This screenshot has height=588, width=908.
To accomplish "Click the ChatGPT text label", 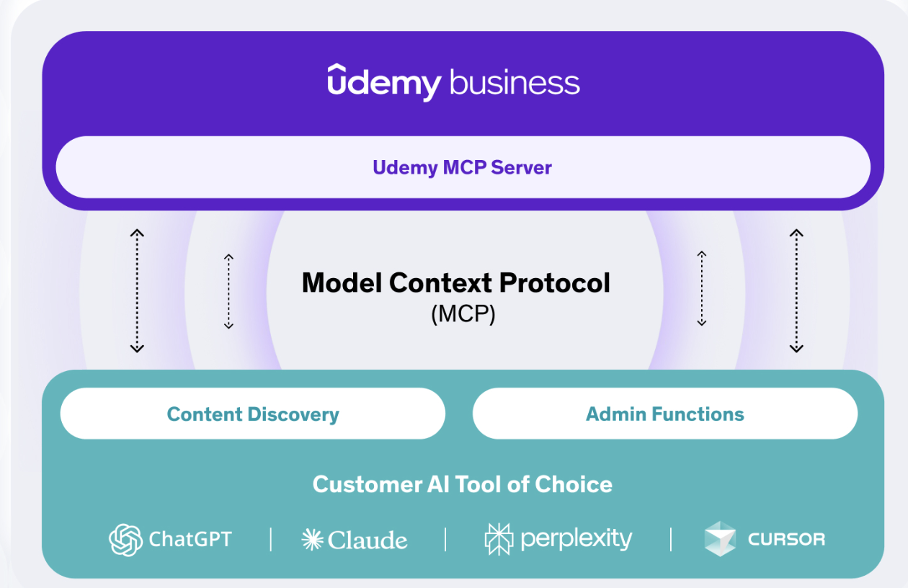I will point(190,539).
